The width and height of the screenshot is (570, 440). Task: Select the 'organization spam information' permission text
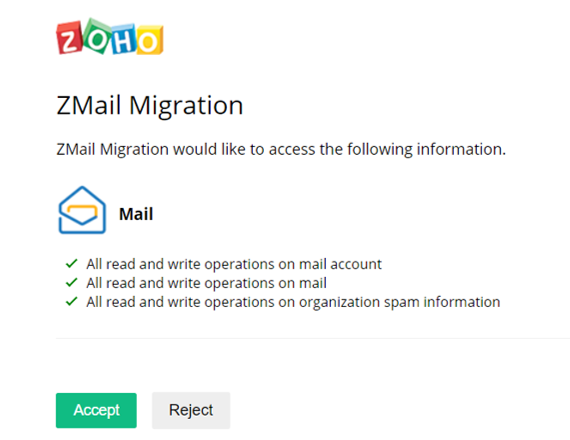(x=400, y=303)
